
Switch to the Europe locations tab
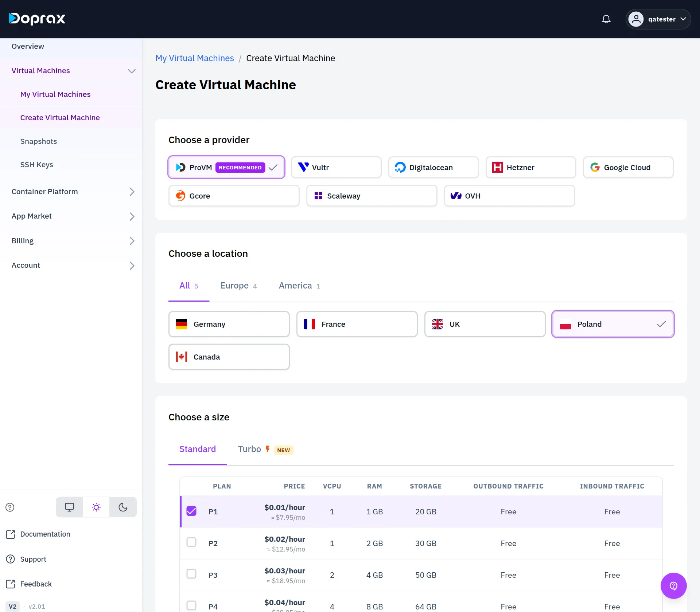[x=238, y=286]
